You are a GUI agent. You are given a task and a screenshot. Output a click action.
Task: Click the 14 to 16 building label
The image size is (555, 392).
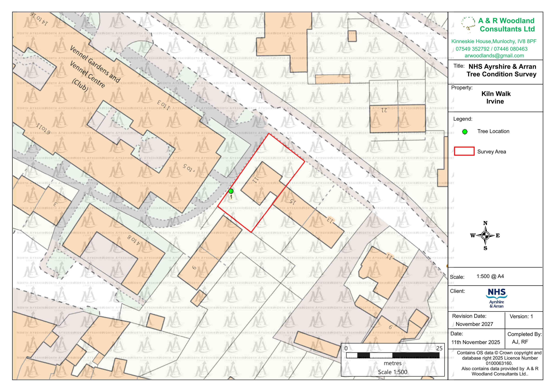(39, 19)
